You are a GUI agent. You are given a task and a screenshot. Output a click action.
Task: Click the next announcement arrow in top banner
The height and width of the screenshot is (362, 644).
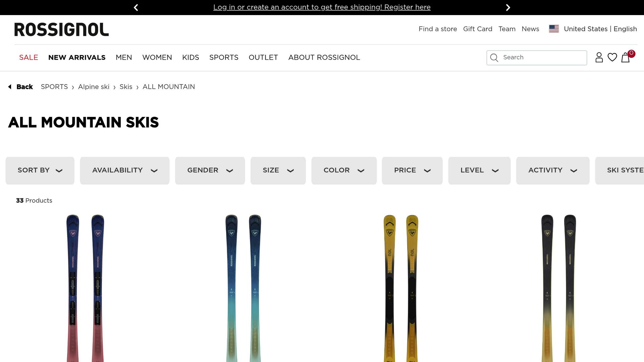click(x=508, y=8)
